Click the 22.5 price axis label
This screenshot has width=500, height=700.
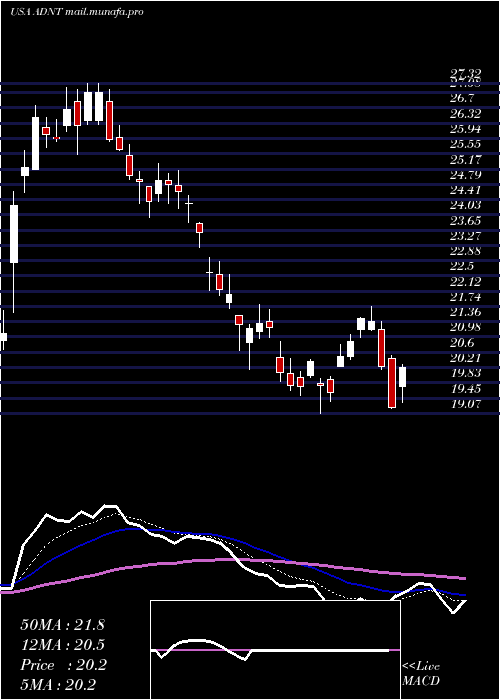point(462,267)
